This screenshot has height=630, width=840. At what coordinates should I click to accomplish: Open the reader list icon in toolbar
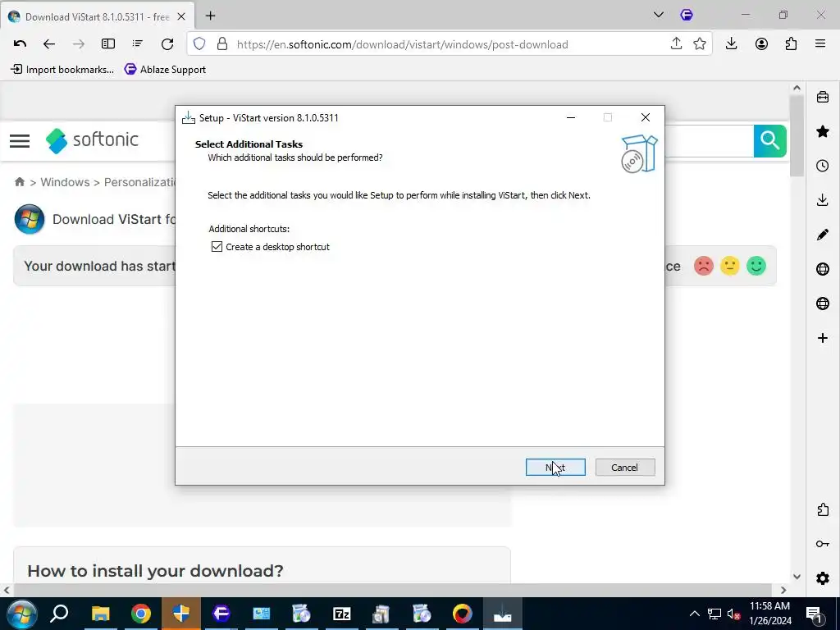[138, 44]
